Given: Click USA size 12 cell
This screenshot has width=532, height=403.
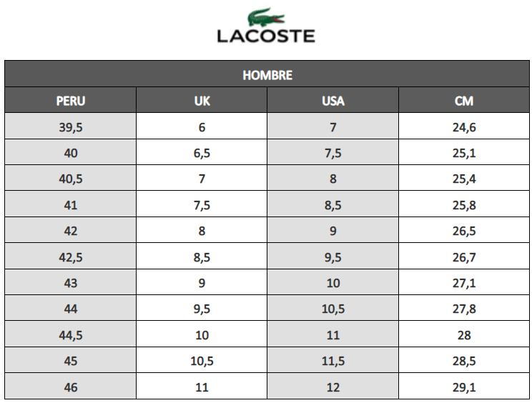Looking at the screenshot, I should pos(333,387).
